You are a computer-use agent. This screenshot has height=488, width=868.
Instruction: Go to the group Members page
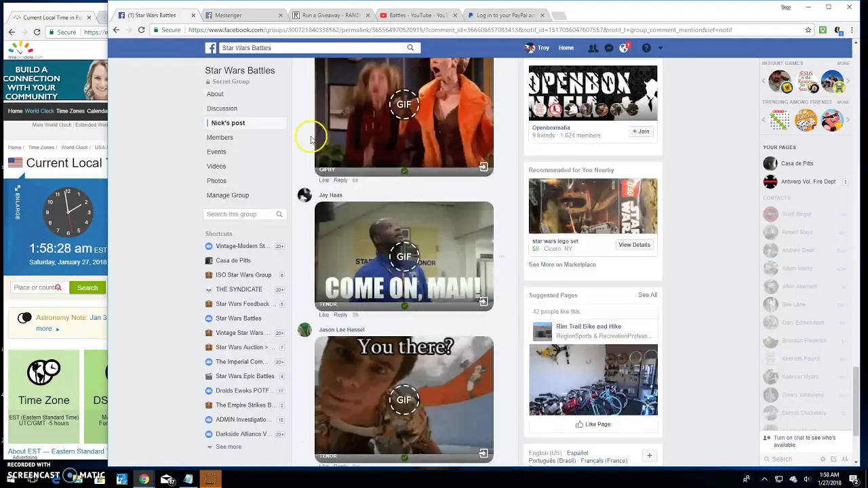[x=220, y=138]
